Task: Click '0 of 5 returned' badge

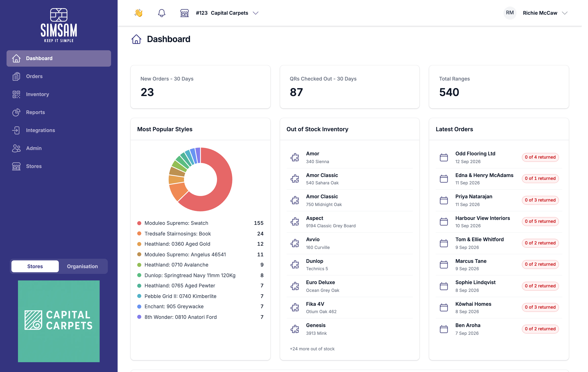Action: pyautogui.click(x=540, y=221)
